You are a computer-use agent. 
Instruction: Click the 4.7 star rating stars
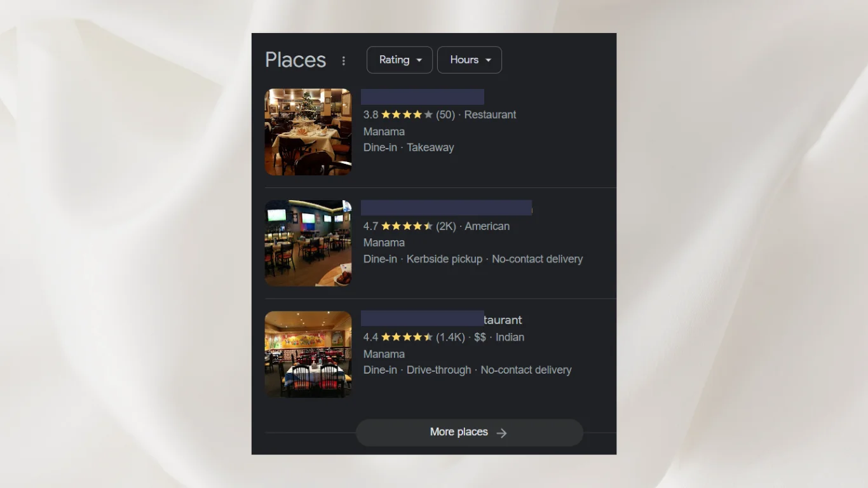click(407, 226)
